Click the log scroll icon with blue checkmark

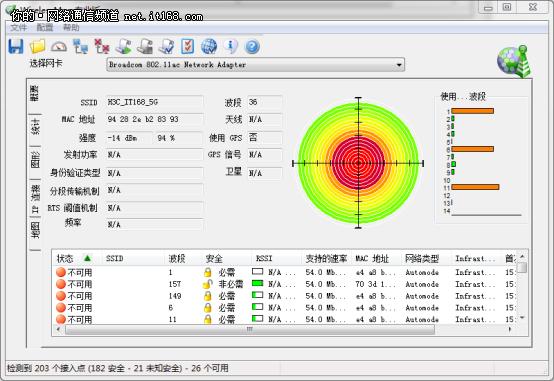166,46
